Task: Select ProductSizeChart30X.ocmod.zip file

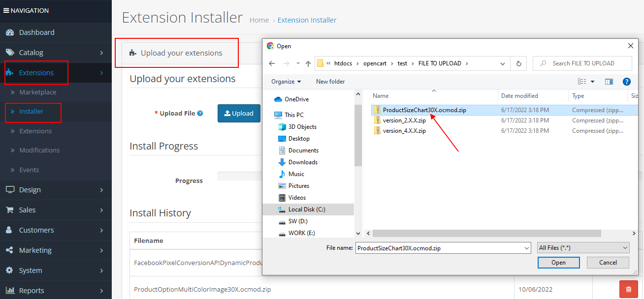Action: 424,110
